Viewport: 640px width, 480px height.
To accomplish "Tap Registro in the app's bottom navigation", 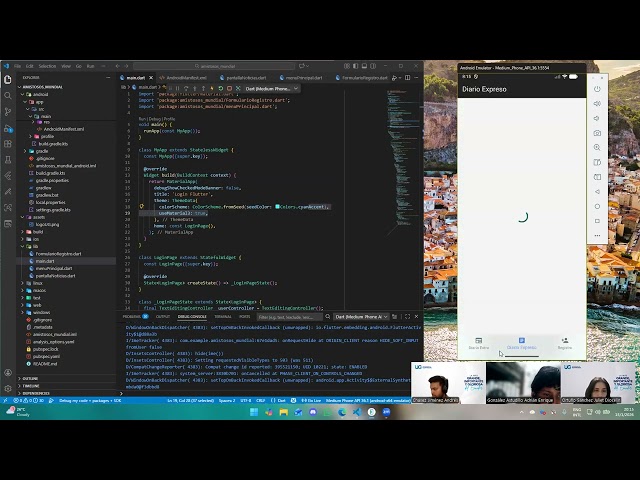I will point(565,343).
